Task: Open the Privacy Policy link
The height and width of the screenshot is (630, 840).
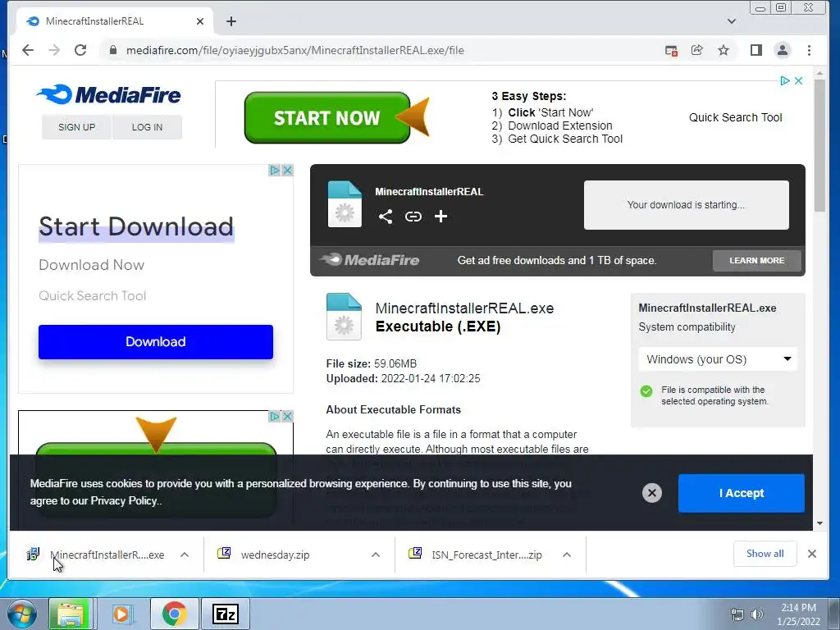Action: (125, 501)
